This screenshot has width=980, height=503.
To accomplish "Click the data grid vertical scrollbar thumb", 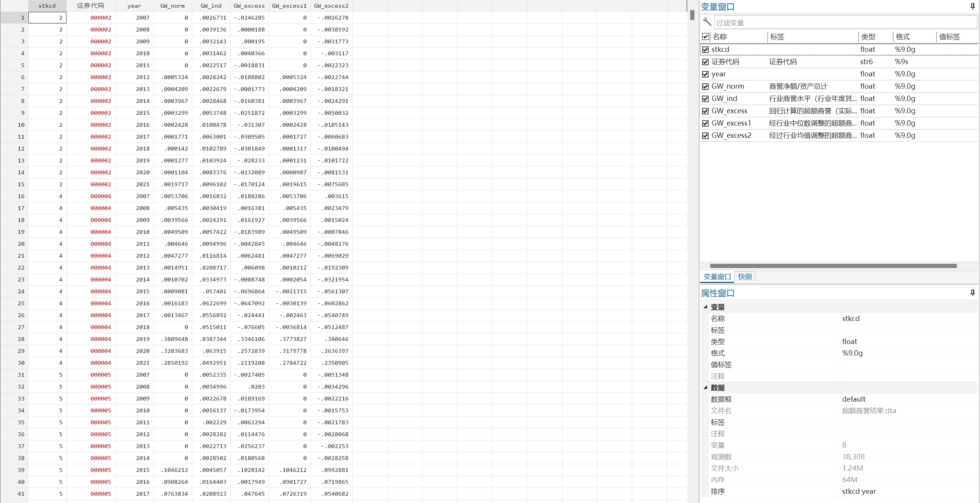I will pos(692,15).
